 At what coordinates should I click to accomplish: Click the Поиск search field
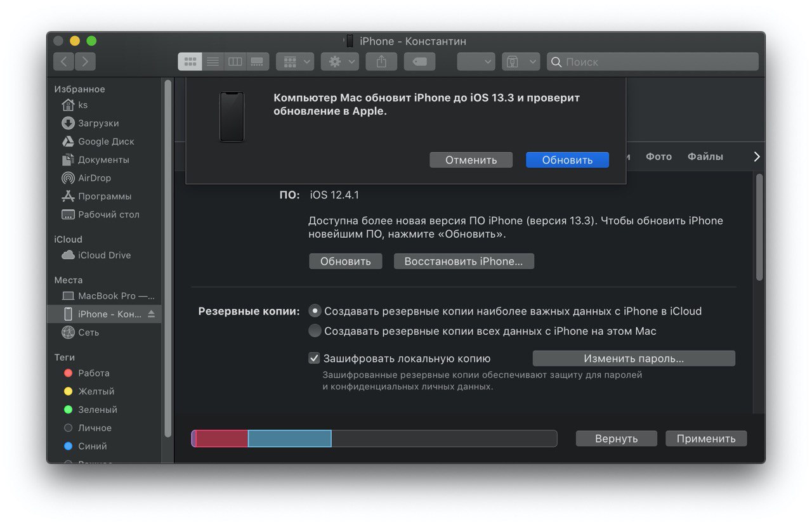653,62
